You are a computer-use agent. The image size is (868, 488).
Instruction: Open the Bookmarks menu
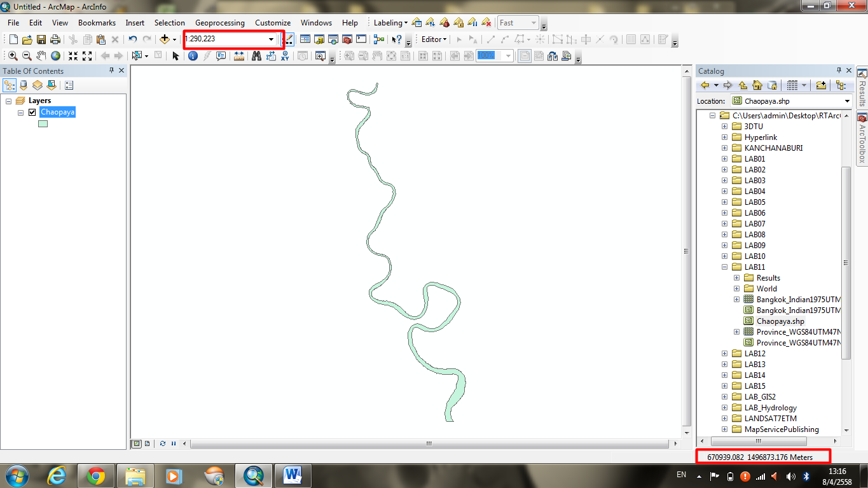click(x=97, y=23)
